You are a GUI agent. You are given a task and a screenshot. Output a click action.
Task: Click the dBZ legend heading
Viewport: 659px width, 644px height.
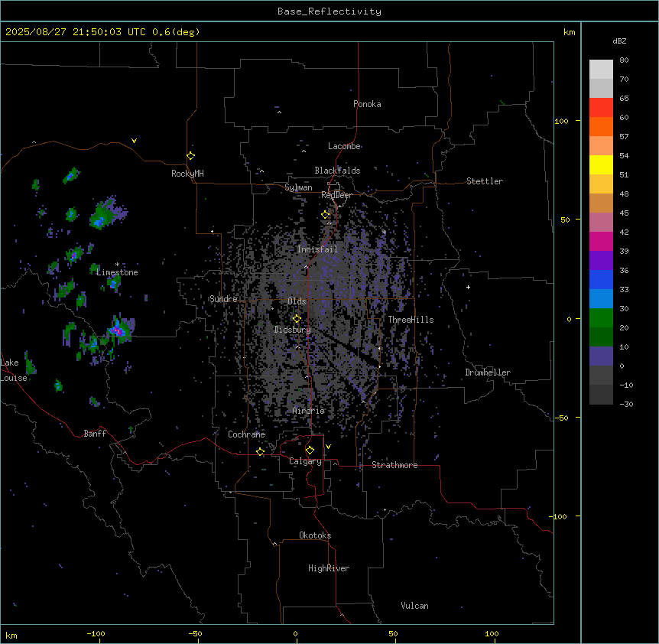coord(619,41)
